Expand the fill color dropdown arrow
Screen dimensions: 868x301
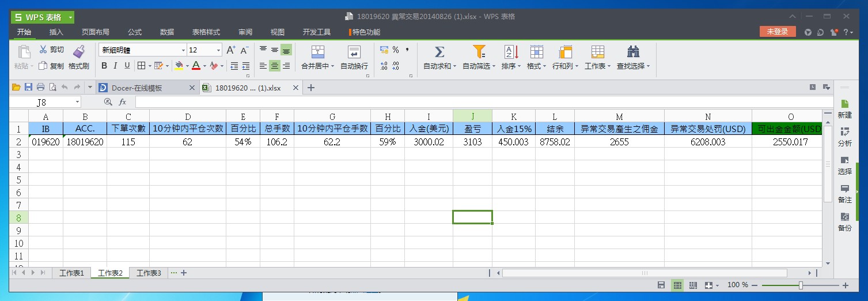coord(187,66)
